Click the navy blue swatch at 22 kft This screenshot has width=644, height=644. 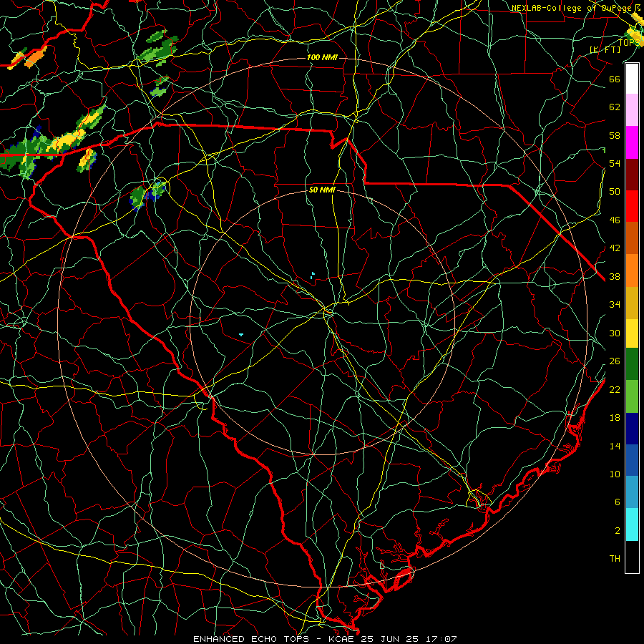[x=632, y=429]
